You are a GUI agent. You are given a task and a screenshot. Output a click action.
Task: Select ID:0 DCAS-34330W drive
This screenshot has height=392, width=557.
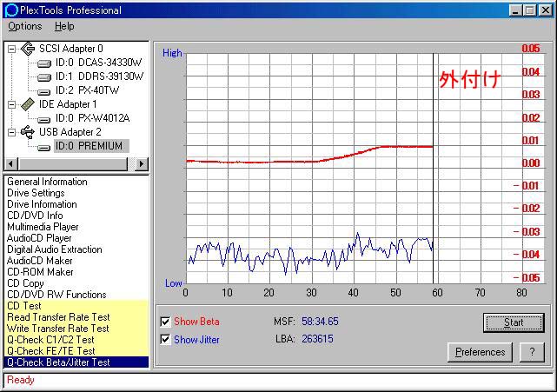point(98,63)
